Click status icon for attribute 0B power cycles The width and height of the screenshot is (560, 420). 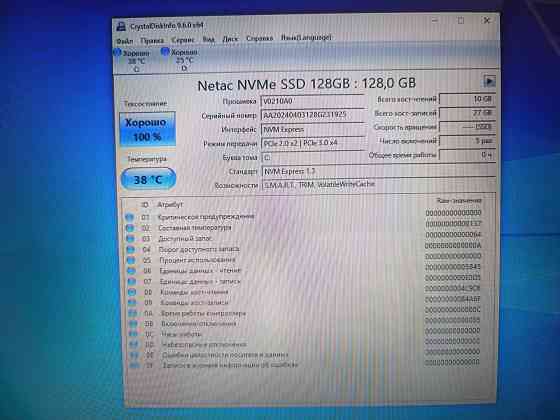click(x=133, y=324)
